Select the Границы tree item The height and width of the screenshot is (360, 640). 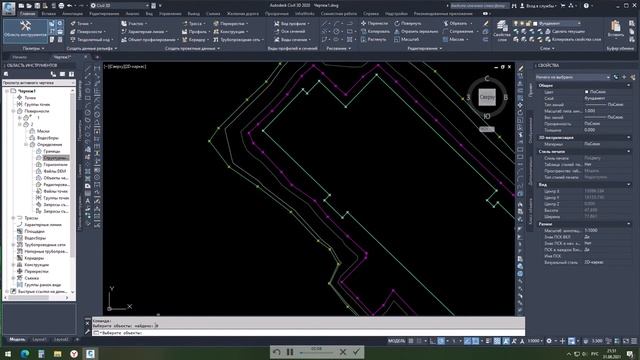click(51, 151)
